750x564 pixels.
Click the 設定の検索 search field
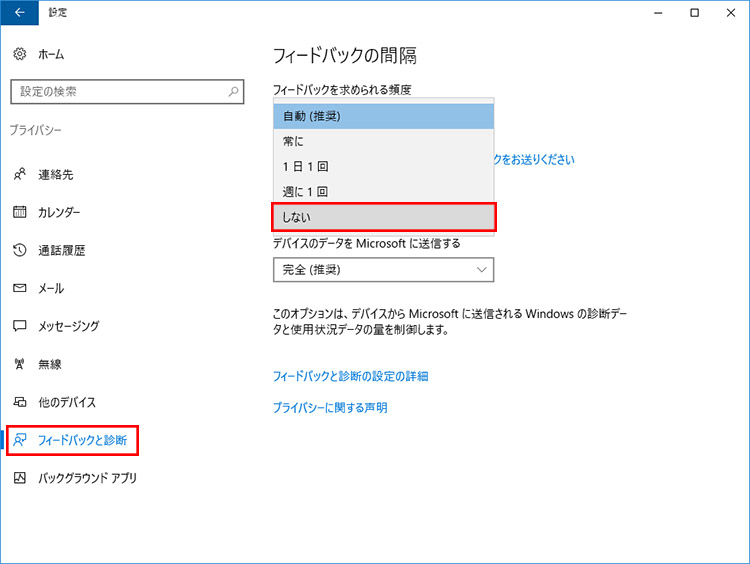[127, 91]
